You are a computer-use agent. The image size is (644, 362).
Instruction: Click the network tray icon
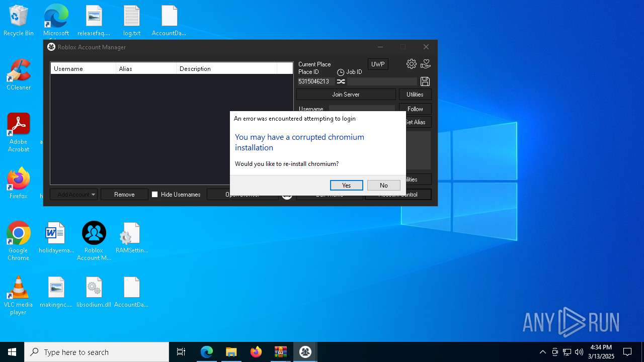[567, 352]
